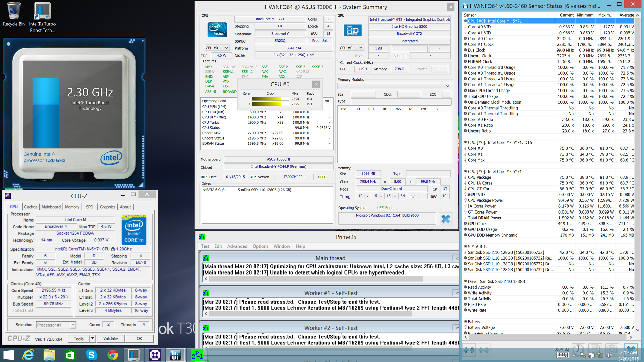Select 'CPU Package Power' sensor row
644x362 pixels.
point(549,200)
